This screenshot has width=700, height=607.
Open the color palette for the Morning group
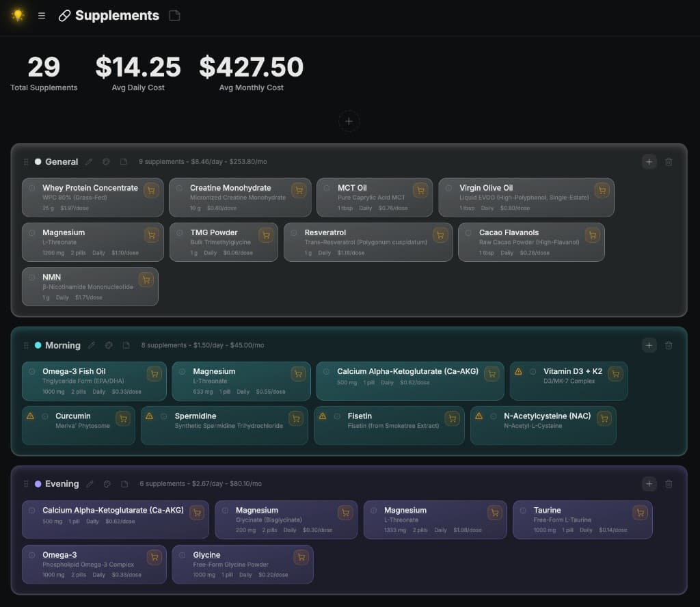(109, 345)
